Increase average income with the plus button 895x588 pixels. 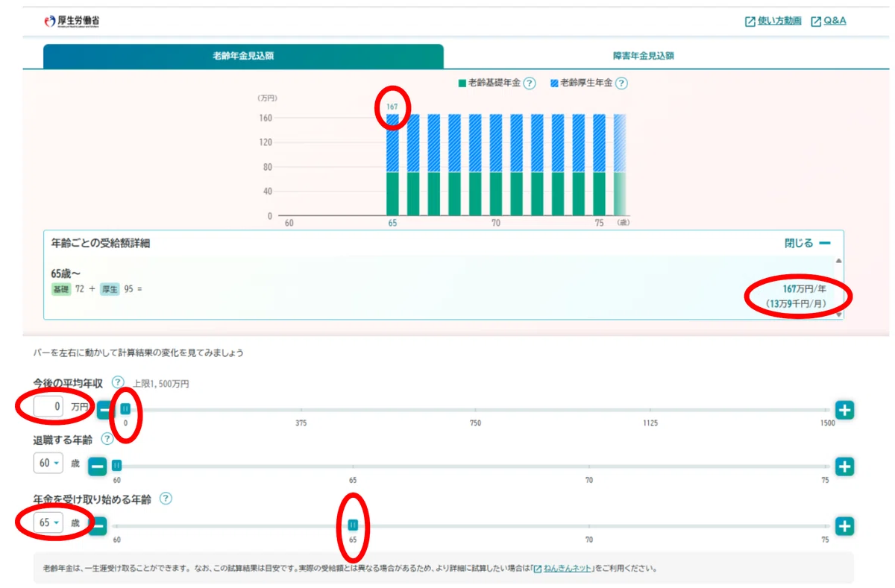click(x=844, y=409)
